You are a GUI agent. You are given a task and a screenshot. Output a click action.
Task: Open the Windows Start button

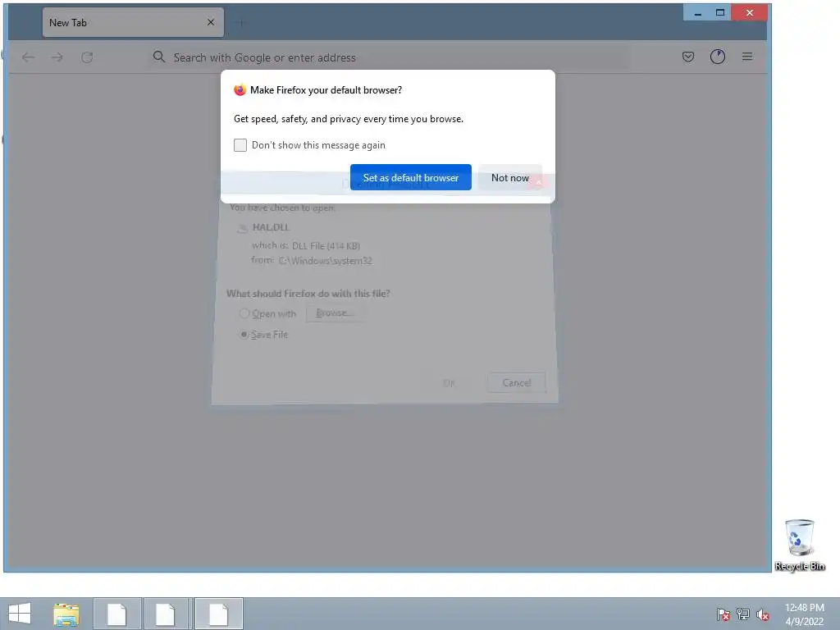(x=20, y=614)
